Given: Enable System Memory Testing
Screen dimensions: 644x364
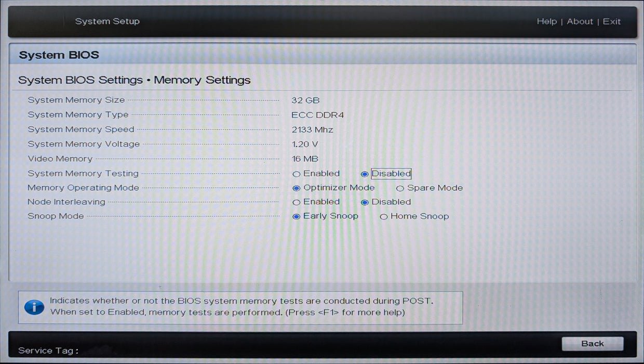Looking at the screenshot, I should (316, 174).
